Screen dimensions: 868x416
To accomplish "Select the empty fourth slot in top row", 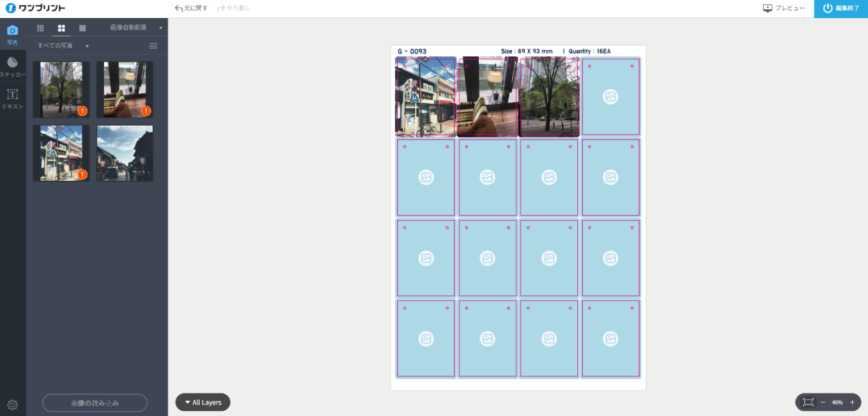I will (610, 96).
